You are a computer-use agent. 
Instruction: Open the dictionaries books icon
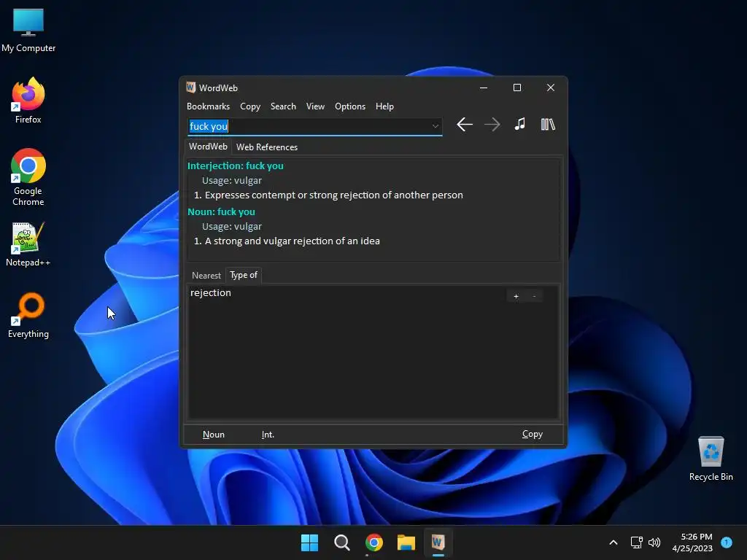(x=548, y=124)
